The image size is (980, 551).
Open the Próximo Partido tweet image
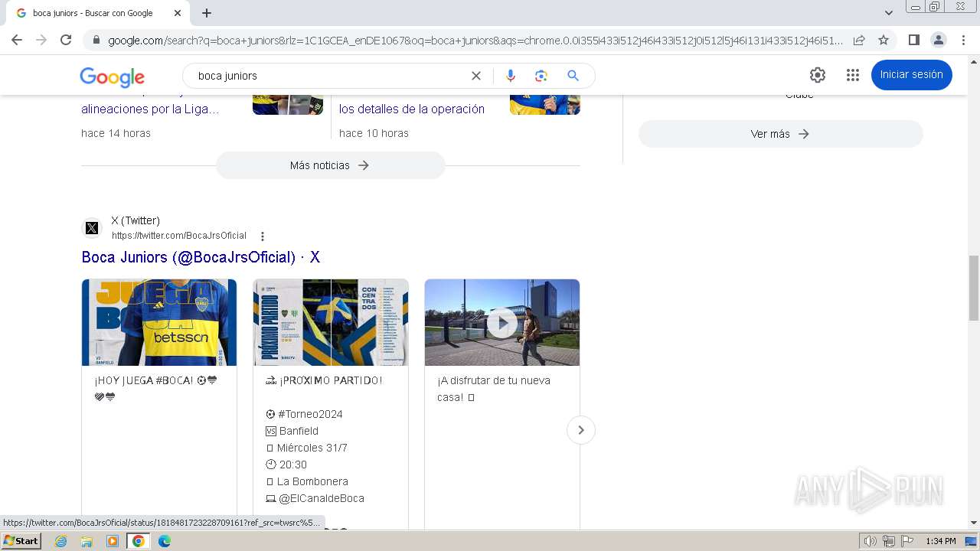pyautogui.click(x=331, y=322)
